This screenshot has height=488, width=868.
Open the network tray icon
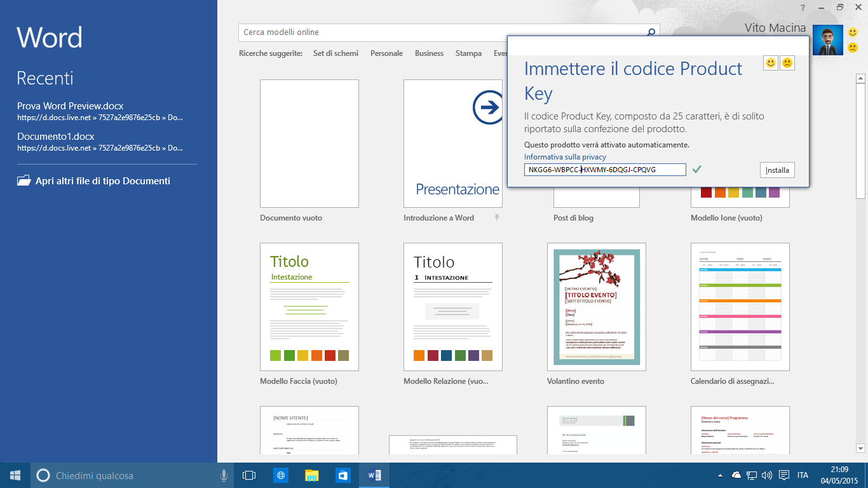tap(751, 475)
